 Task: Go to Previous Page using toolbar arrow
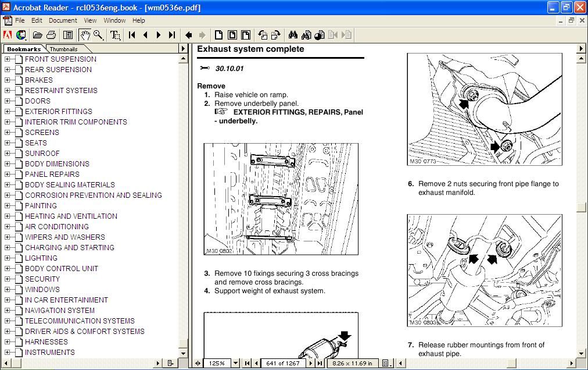coord(145,35)
